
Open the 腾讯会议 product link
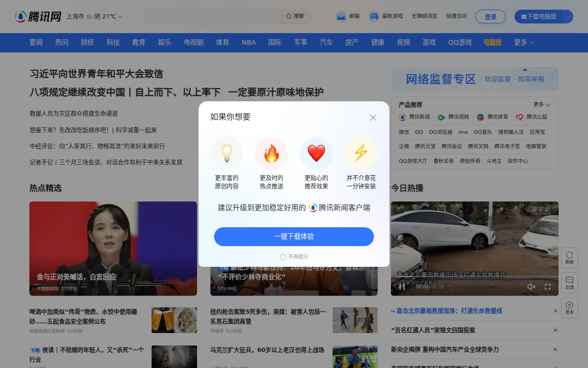[452, 146]
